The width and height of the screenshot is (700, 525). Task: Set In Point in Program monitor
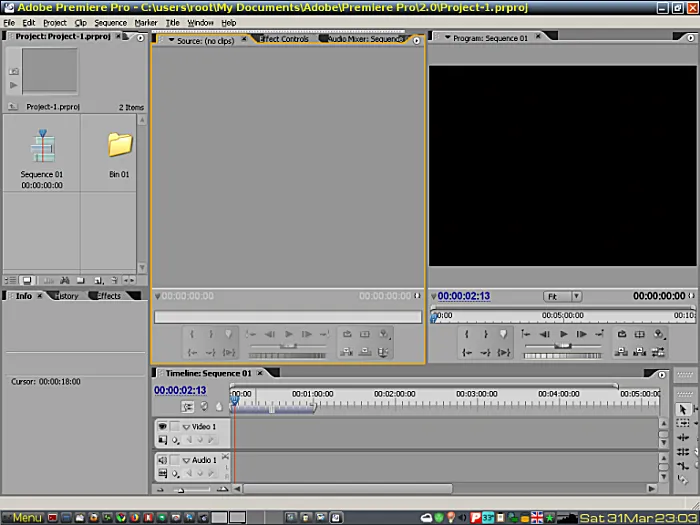[467, 334]
